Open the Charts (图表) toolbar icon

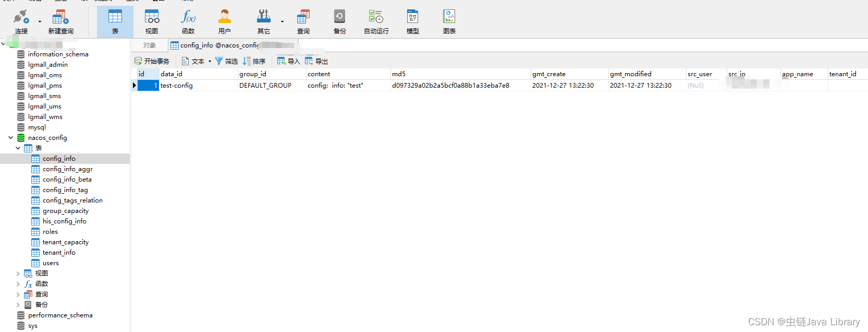click(449, 22)
